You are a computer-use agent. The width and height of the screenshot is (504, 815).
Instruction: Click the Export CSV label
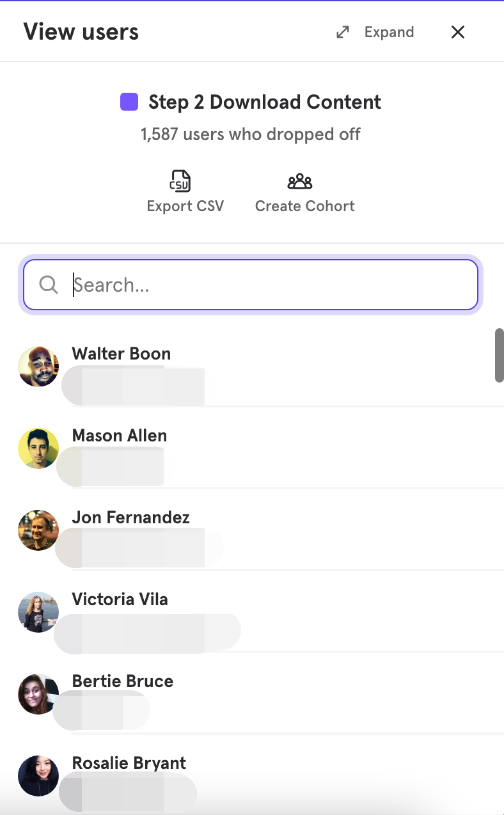(185, 206)
